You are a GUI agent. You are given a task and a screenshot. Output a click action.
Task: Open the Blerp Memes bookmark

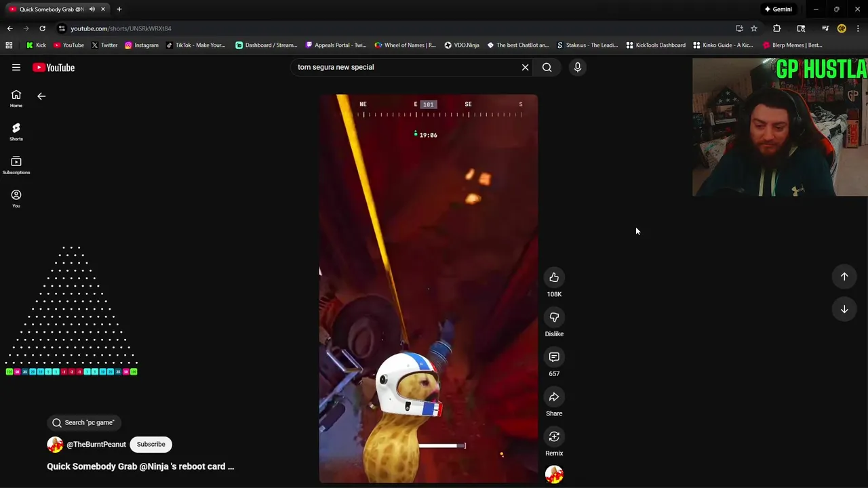[793, 45]
